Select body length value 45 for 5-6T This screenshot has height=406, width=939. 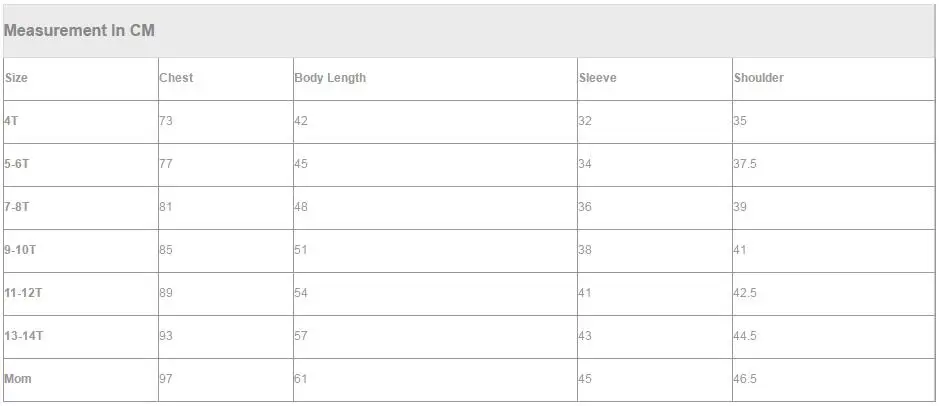point(301,163)
